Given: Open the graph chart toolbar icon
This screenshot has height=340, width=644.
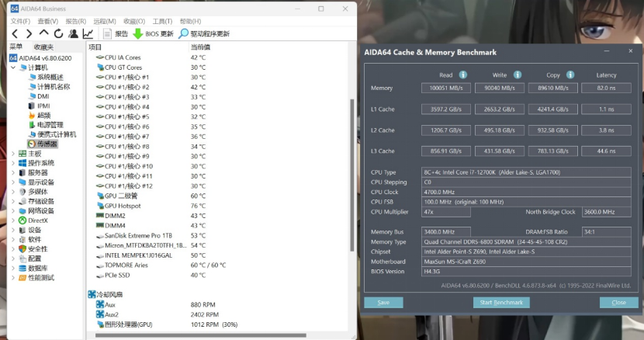Looking at the screenshot, I should pyautogui.click(x=88, y=33).
